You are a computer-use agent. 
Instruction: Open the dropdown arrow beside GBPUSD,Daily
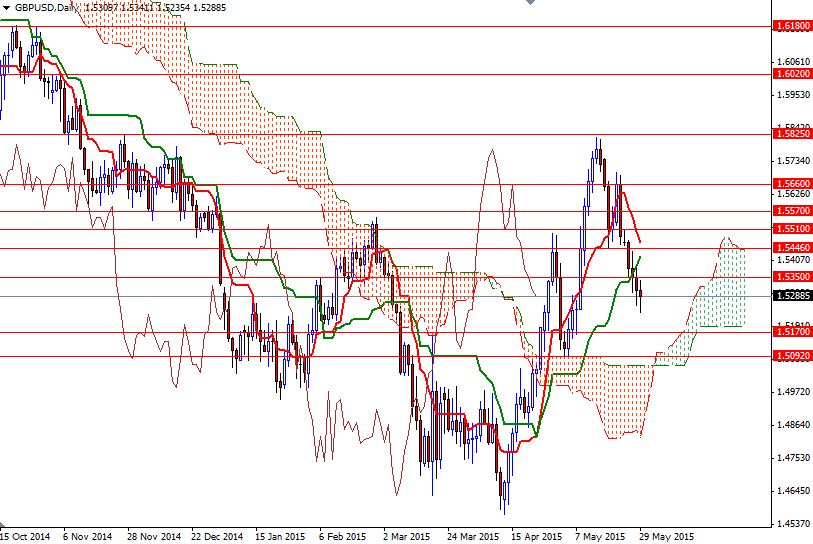click(x=6, y=8)
